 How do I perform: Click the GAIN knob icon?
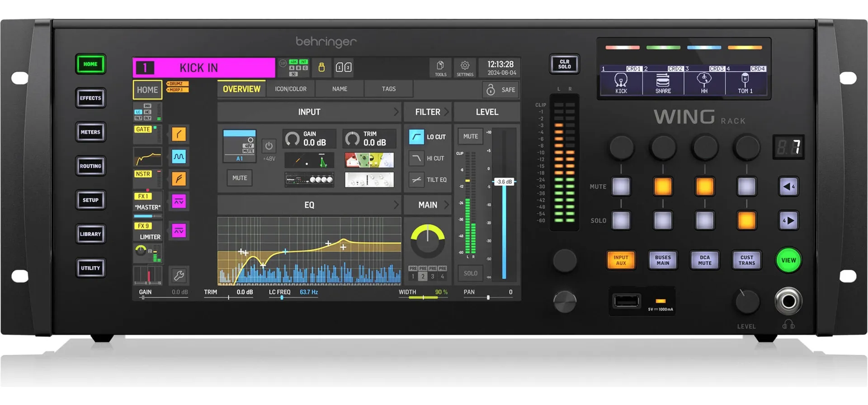tap(292, 138)
